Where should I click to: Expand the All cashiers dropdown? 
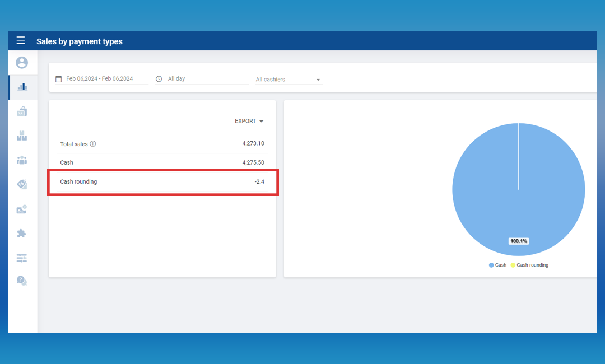click(288, 80)
